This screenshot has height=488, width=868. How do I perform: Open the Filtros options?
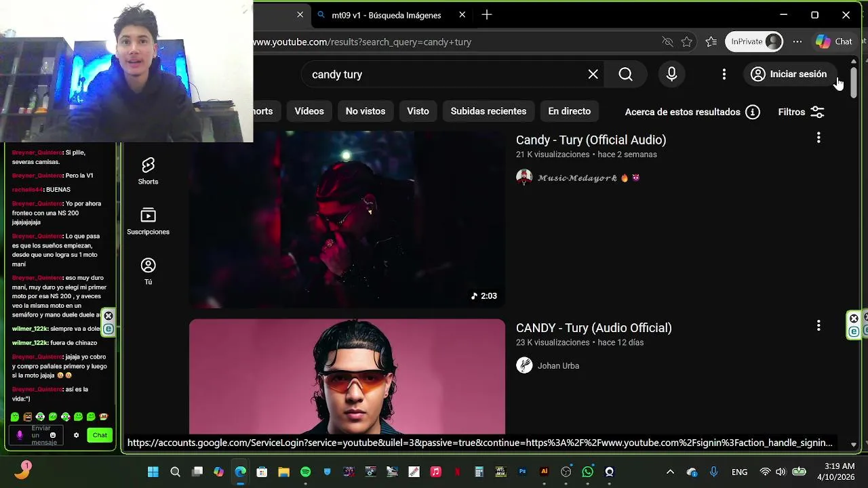[802, 112]
